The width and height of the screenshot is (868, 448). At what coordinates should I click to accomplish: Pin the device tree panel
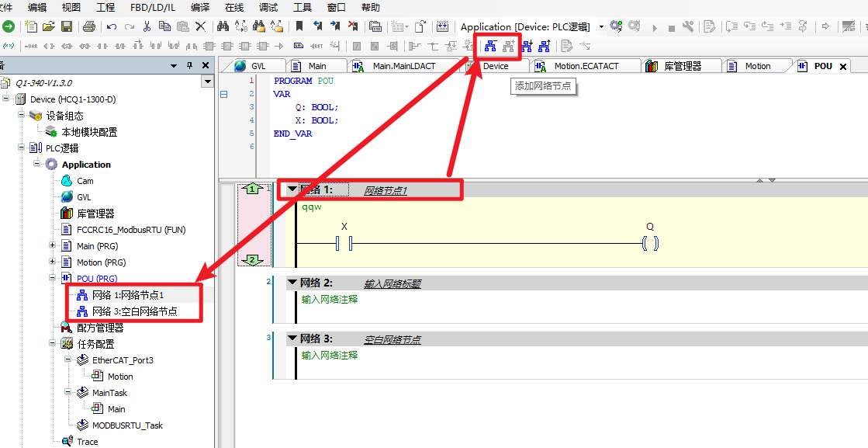tap(190, 66)
